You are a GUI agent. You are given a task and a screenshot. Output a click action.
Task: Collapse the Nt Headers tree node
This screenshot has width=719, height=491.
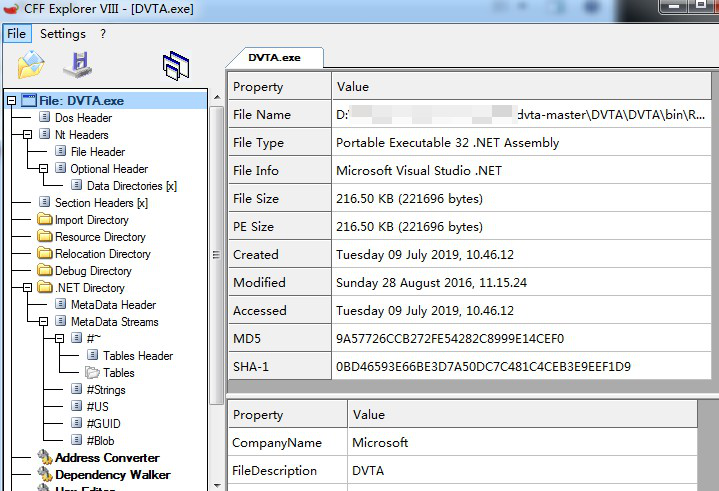(x=28, y=135)
